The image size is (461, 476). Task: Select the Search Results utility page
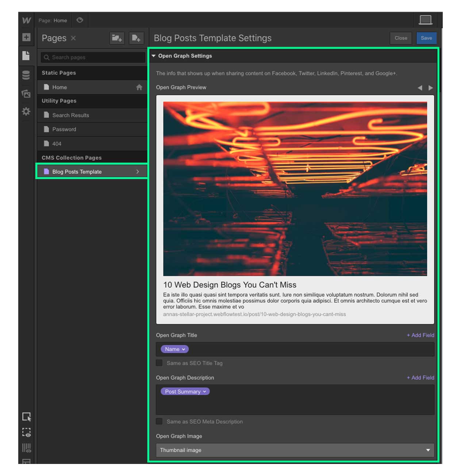coord(92,115)
